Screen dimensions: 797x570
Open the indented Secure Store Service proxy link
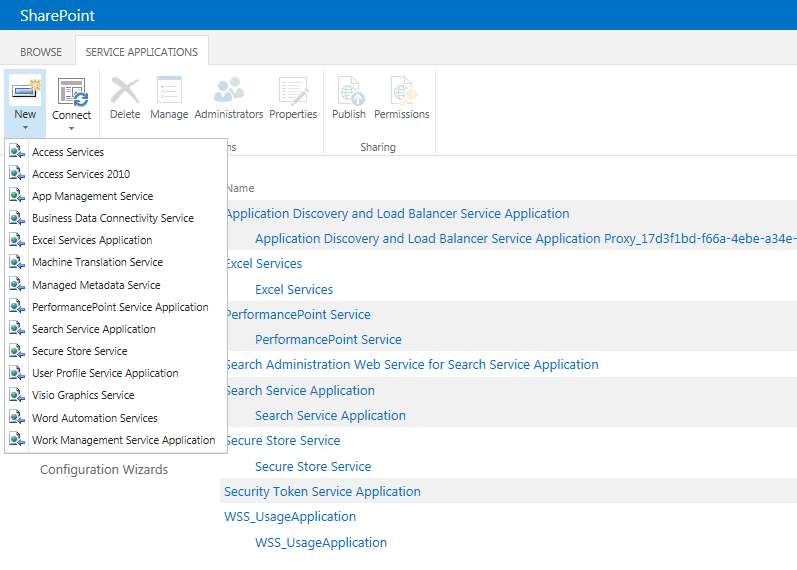tap(313, 466)
